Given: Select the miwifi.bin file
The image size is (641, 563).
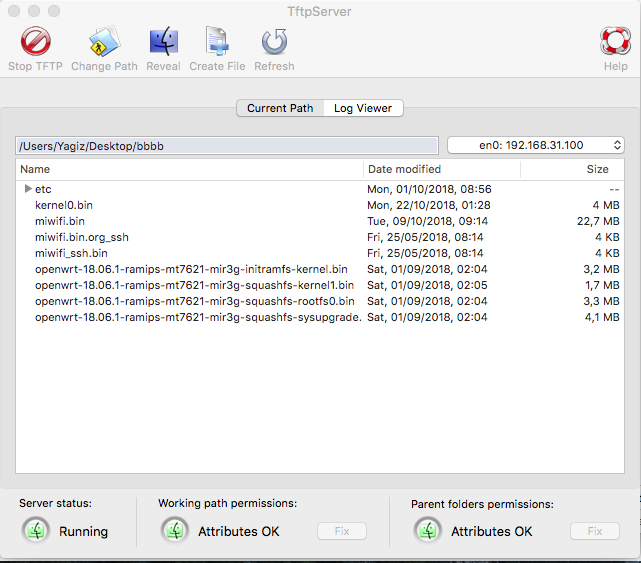Looking at the screenshot, I should tap(320, 221).
